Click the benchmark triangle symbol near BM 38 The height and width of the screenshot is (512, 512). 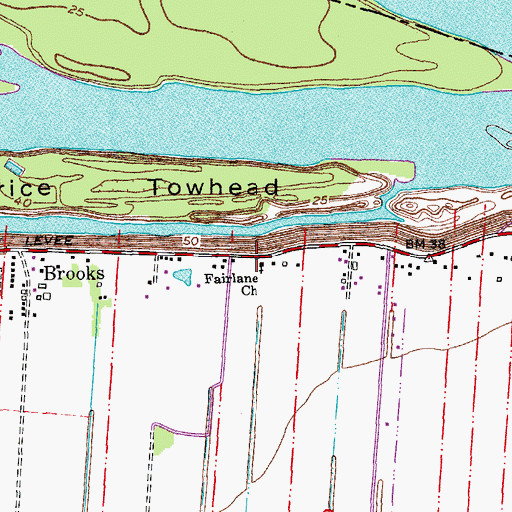coord(429,258)
